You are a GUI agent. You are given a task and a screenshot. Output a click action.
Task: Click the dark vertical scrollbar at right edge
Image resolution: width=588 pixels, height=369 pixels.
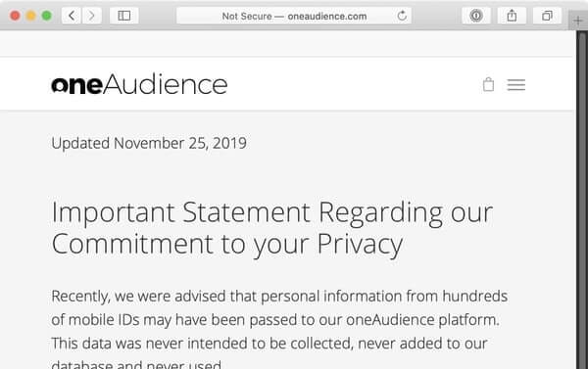click(x=582, y=200)
